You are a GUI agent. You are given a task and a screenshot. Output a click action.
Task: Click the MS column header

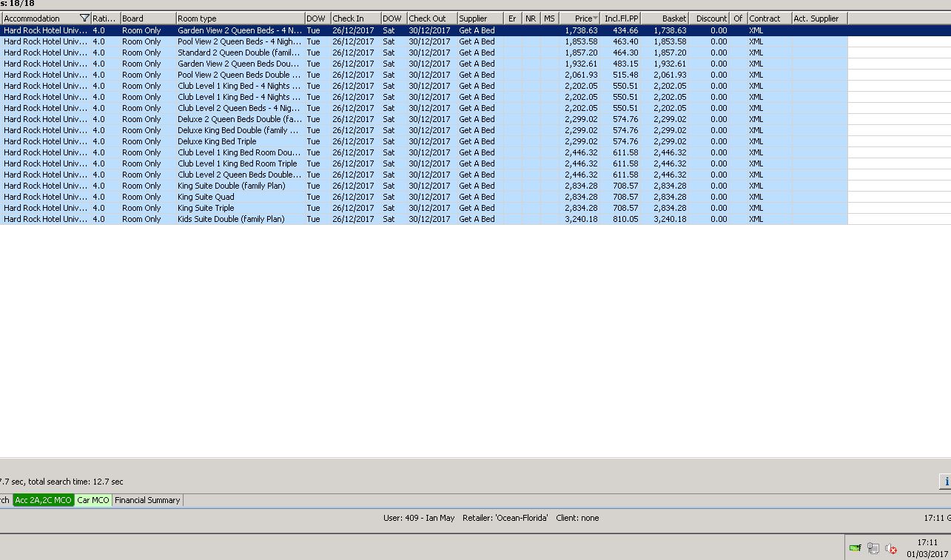549,18
